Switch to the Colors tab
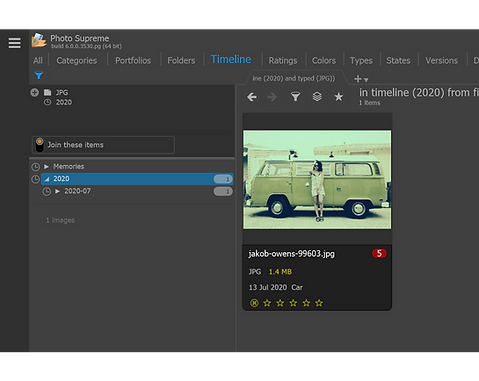 pos(324,60)
